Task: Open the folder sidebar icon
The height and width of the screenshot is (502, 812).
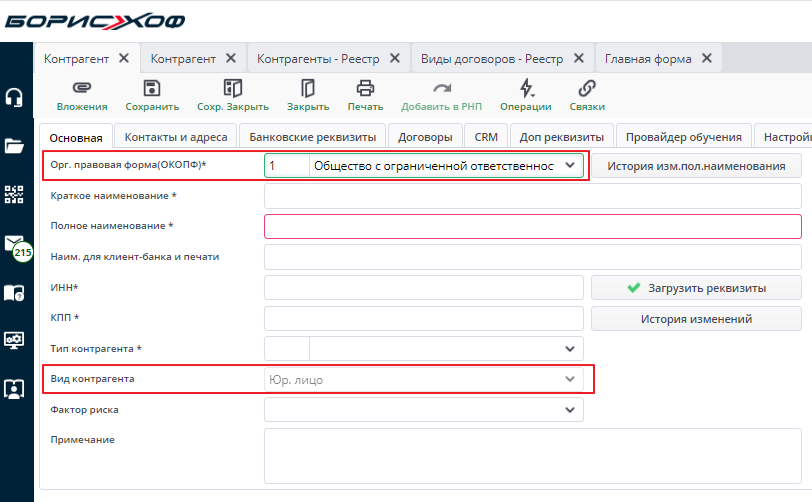Action: pos(14,146)
